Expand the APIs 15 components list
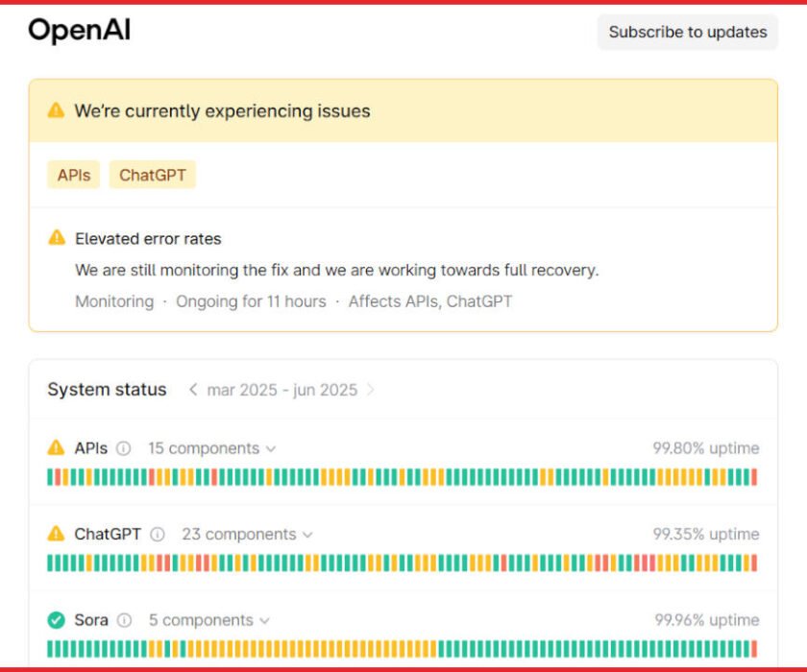The height and width of the screenshot is (672, 807). [212, 448]
